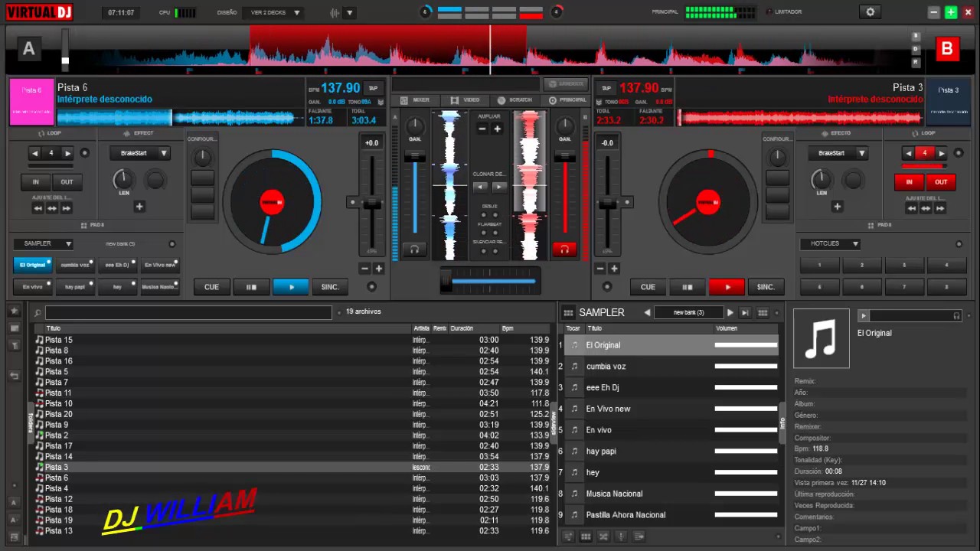Move loop back icon on deck A
This screenshot has width=980, height=551.
tap(36, 208)
